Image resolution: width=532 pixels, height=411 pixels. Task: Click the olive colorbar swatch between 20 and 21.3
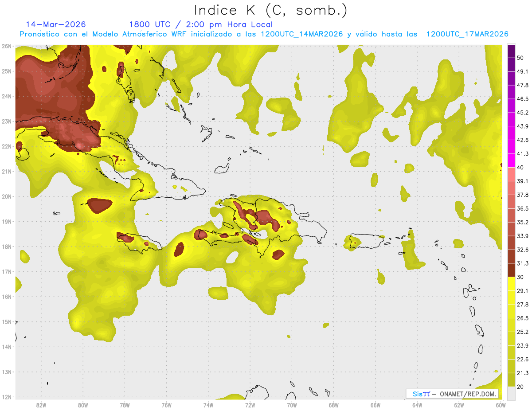point(511,380)
